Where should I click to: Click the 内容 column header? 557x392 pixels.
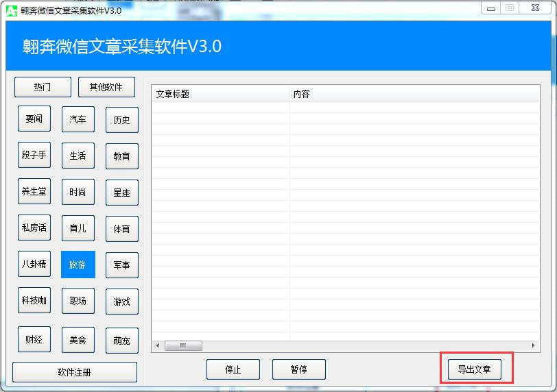[x=414, y=94]
